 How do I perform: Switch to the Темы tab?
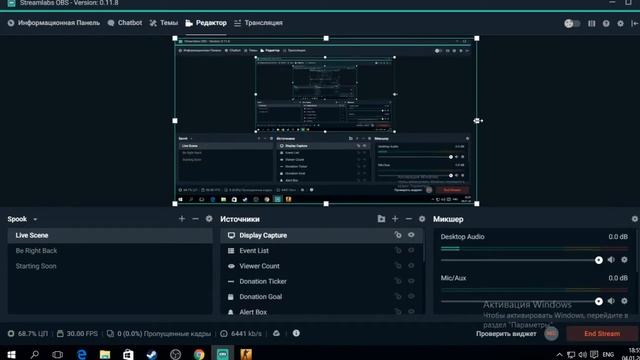tap(164, 23)
